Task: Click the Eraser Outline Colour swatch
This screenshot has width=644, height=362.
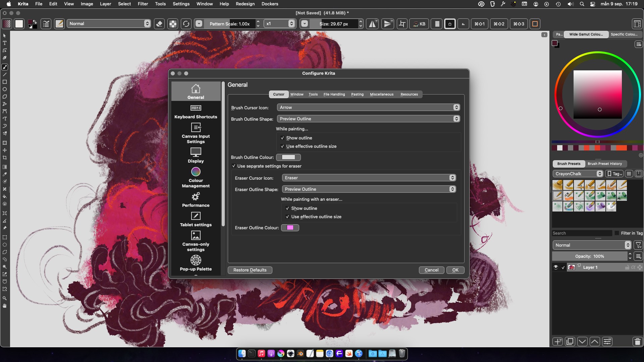Action: (x=290, y=228)
